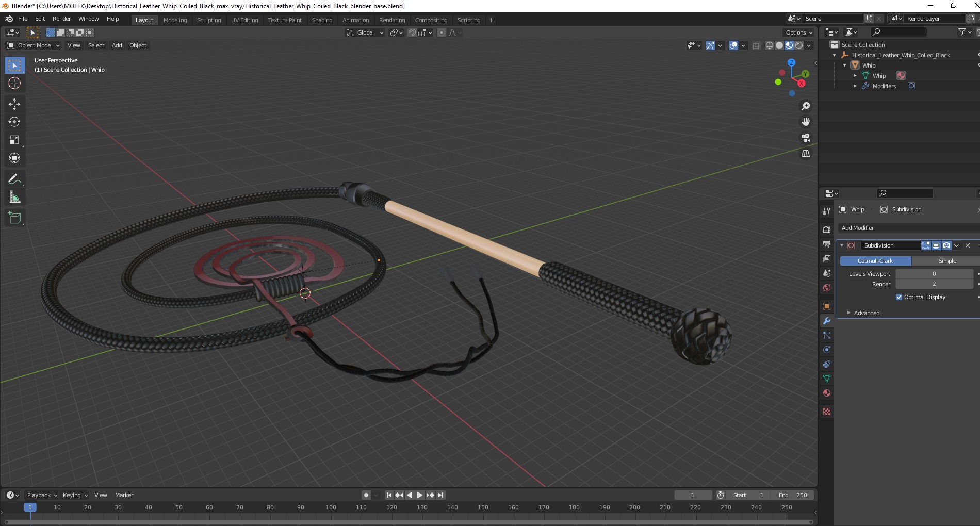The height and width of the screenshot is (526, 980).
Task: Open the World properties tab
Action: [827, 287]
